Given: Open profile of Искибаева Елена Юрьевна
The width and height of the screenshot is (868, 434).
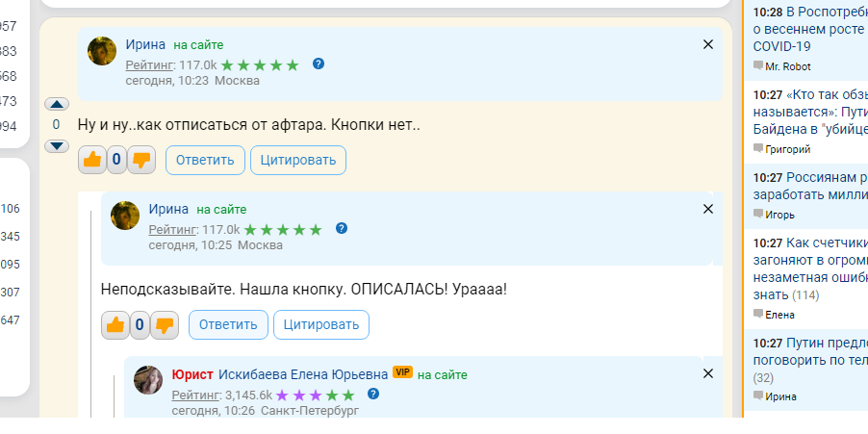Looking at the screenshot, I should click(x=303, y=373).
